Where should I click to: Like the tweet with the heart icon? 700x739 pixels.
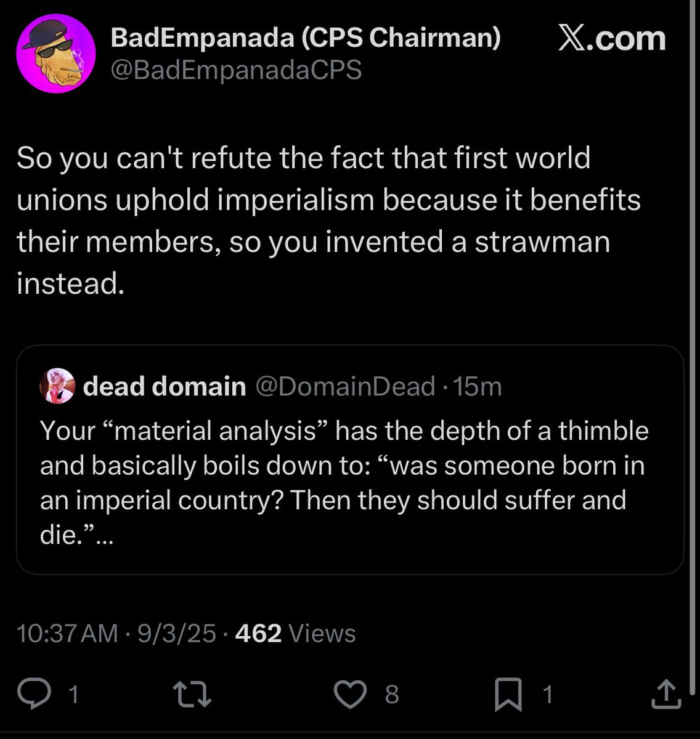click(x=349, y=694)
